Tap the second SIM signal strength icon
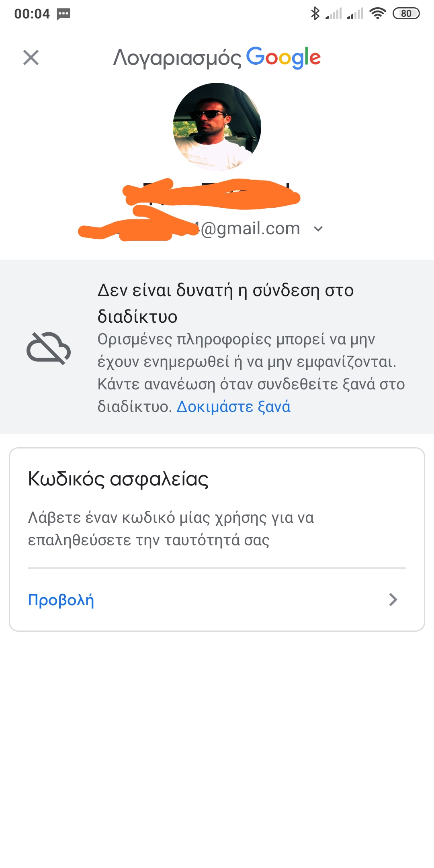Image resolution: width=434 pixels, height=868 pixels. [x=355, y=14]
